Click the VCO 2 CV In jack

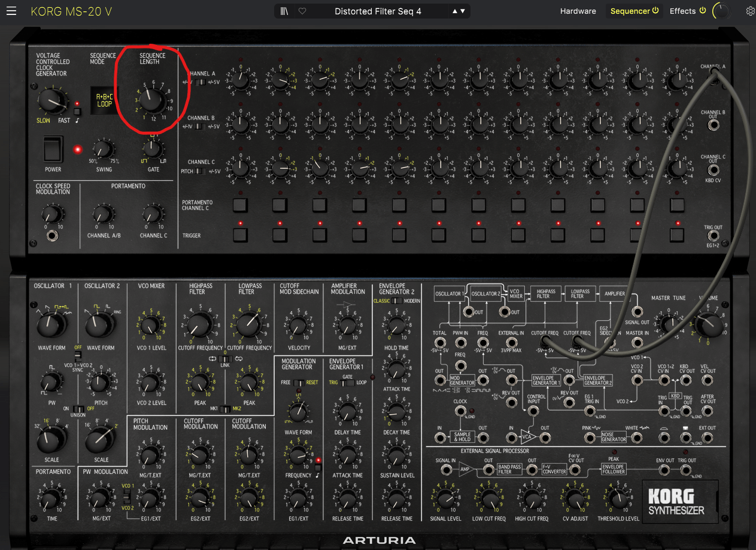click(x=637, y=381)
